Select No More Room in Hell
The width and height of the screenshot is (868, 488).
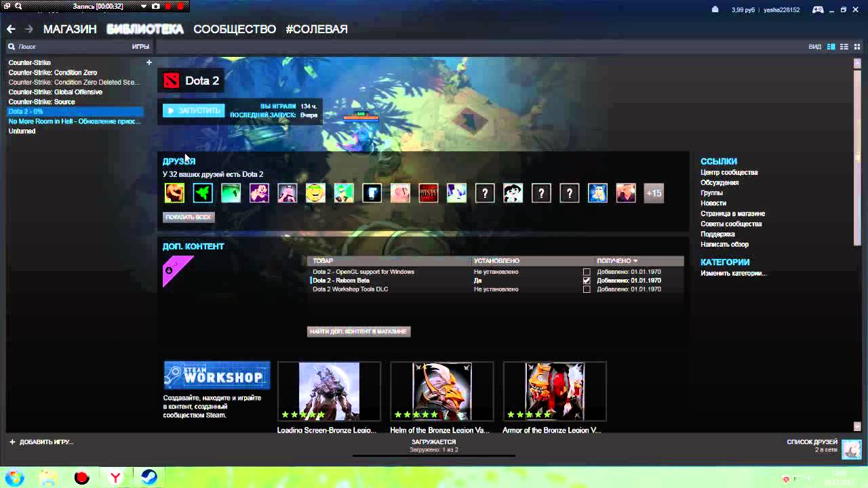(x=75, y=121)
